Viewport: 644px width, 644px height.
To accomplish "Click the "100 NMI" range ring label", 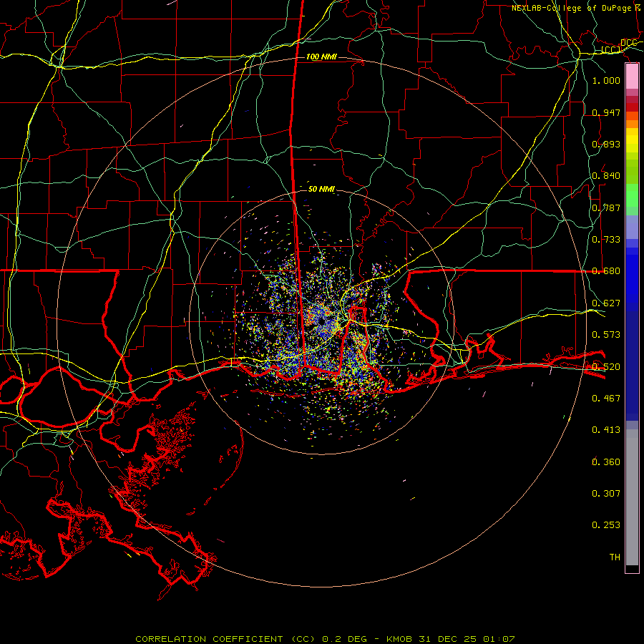I will tap(321, 57).
